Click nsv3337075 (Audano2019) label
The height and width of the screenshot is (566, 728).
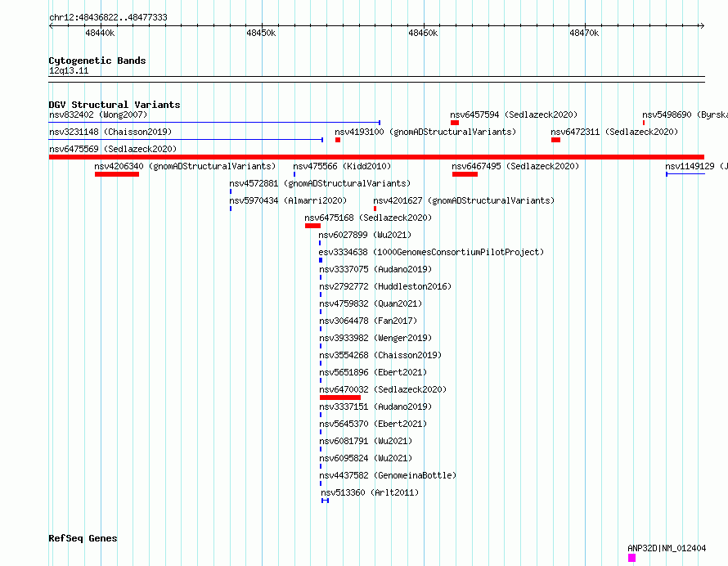pos(375,269)
